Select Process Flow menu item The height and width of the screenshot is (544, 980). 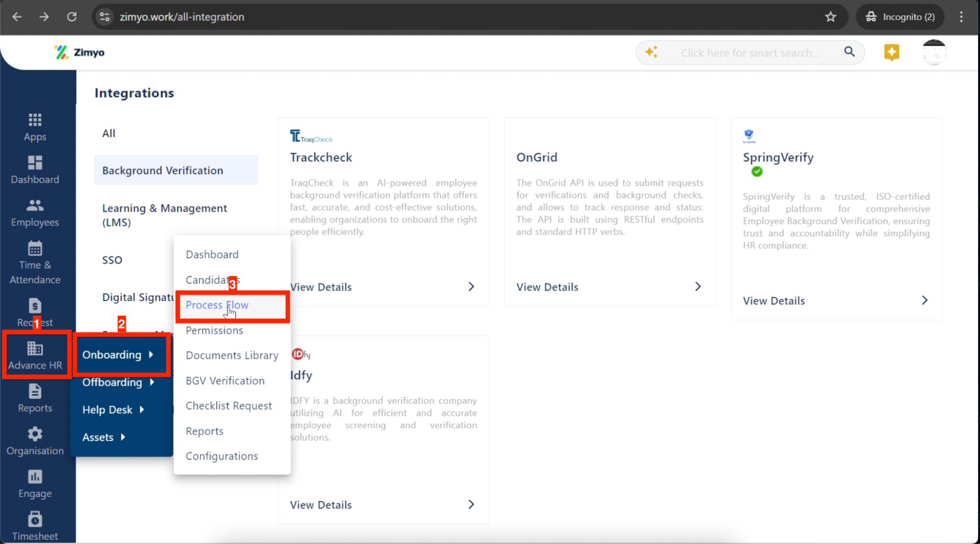tap(217, 305)
